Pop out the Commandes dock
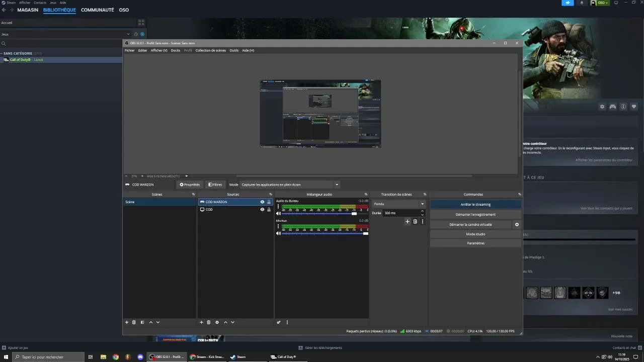 519,195
